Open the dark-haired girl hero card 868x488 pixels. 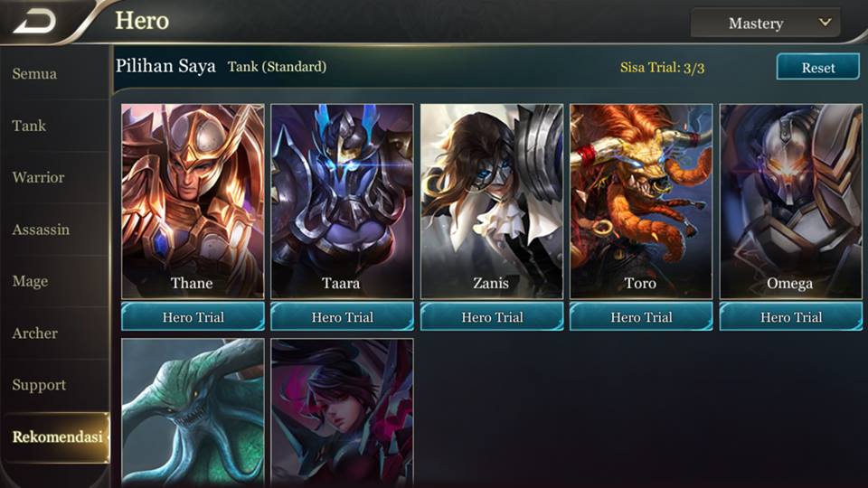342,413
